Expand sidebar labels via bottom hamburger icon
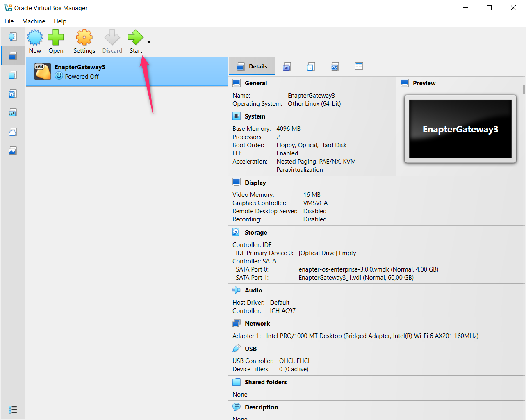Screen dimensions: 526x420 point(12,409)
